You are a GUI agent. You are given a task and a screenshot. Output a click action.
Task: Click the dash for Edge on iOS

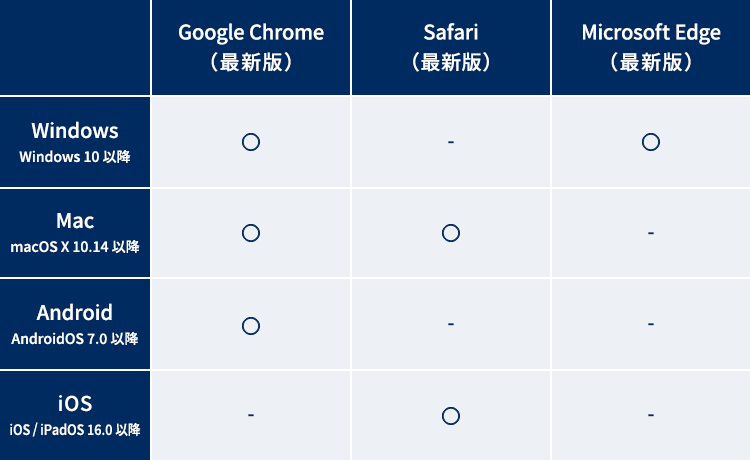point(651,415)
